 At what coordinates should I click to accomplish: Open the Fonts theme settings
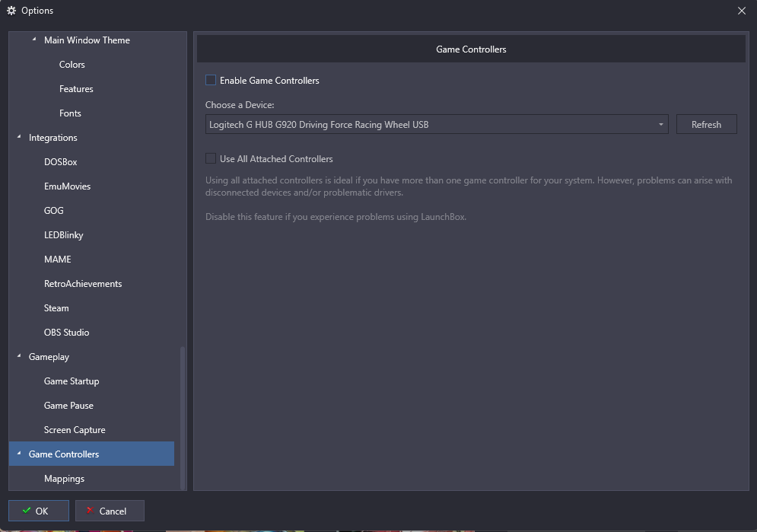(70, 113)
